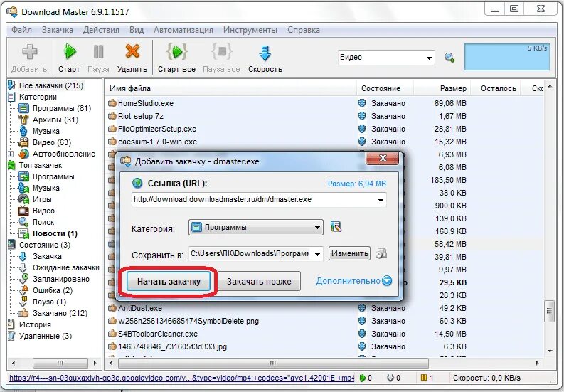
Task: Open the Категория Программы dropdown
Action: [256, 227]
